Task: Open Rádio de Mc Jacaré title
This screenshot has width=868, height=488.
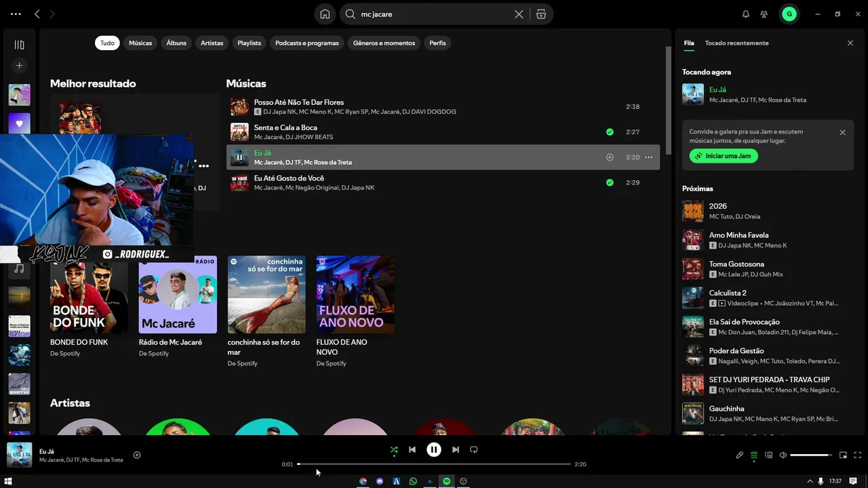Action: [x=170, y=342]
